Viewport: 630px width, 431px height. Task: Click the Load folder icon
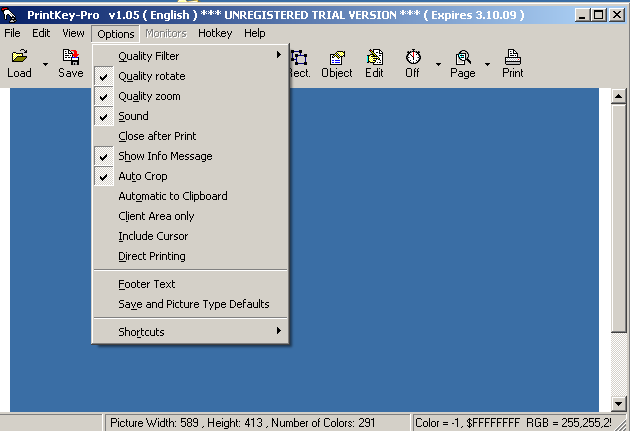tap(19, 56)
